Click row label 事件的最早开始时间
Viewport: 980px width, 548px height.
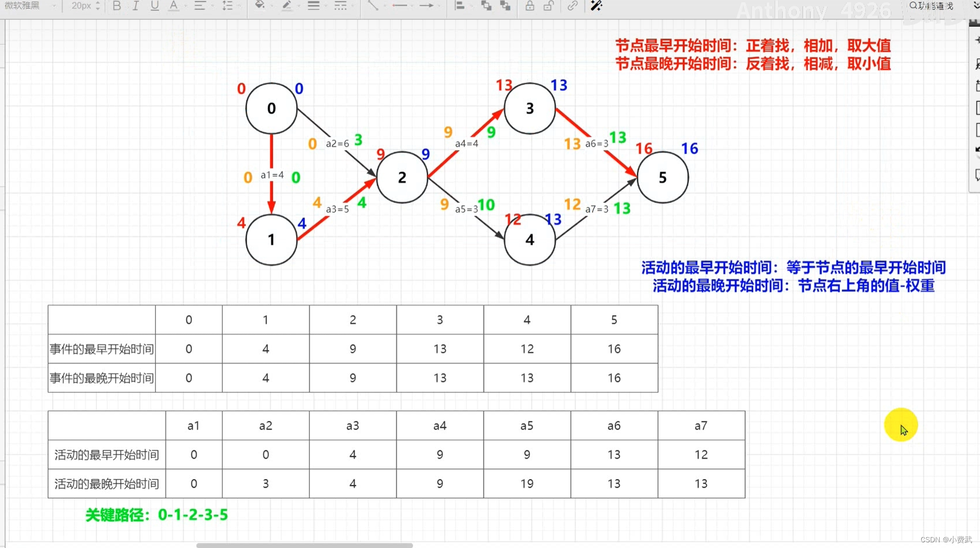tap(102, 349)
